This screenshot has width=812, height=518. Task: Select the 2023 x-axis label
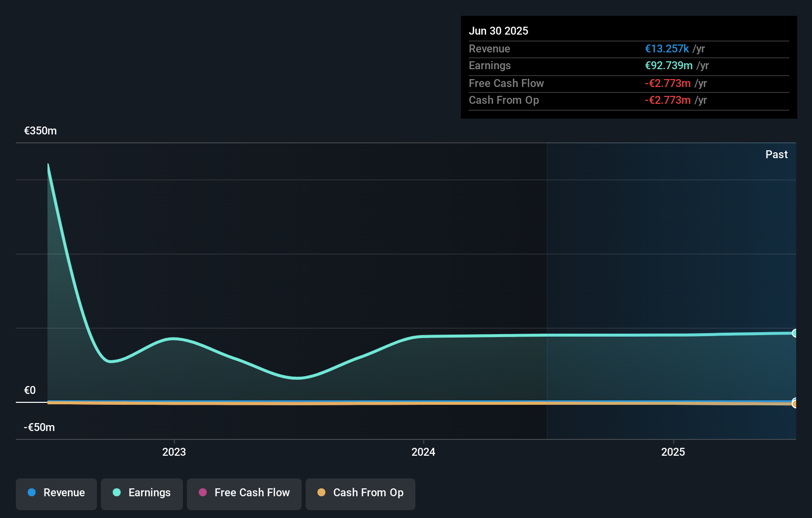174,452
